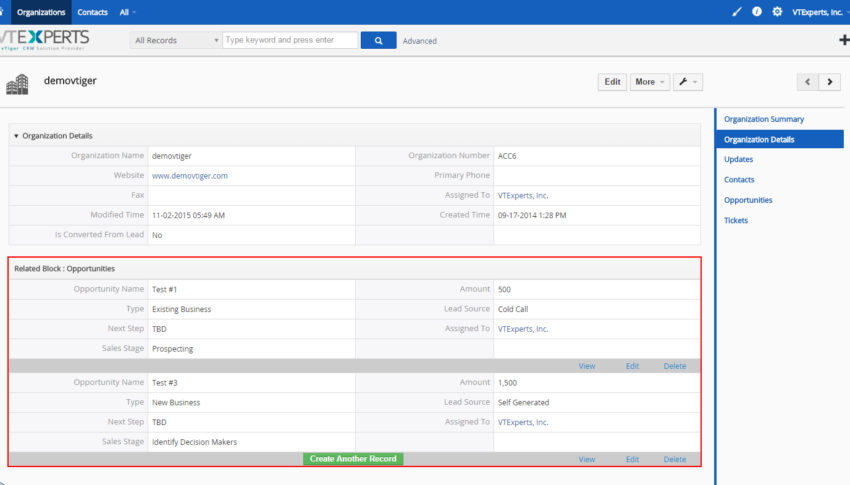This screenshot has height=485, width=850.
Task: Open the All Records search scope dropdown
Action: pos(176,40)
